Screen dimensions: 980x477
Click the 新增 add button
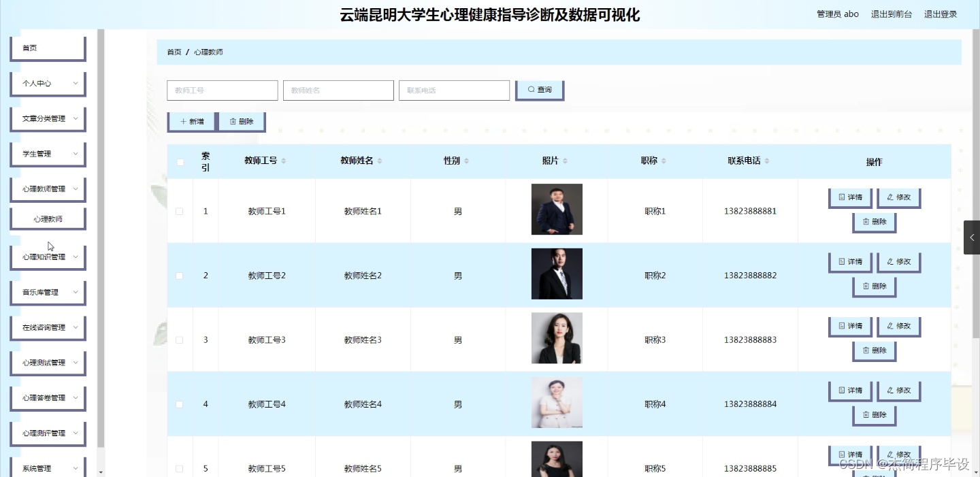(x=191, y=121)
